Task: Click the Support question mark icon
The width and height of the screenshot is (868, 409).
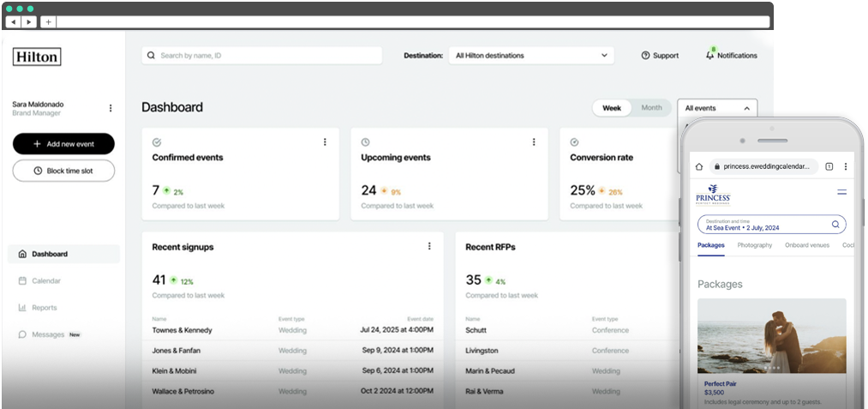Action: click(645, 56)
